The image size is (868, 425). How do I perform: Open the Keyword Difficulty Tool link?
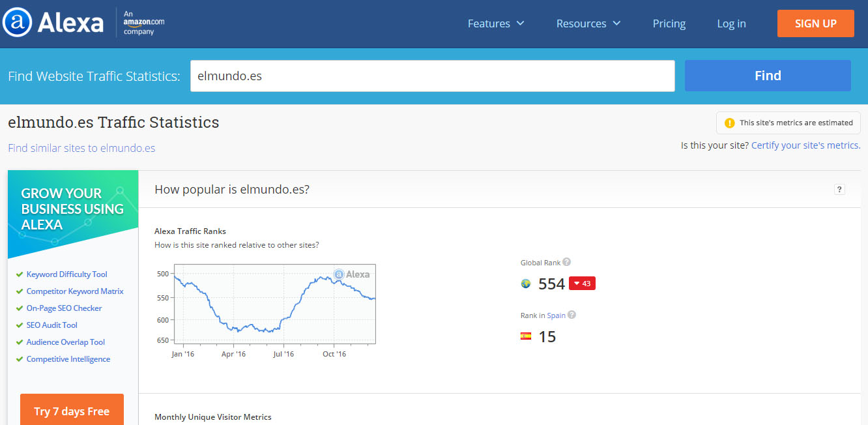click(x=66, y=274)
